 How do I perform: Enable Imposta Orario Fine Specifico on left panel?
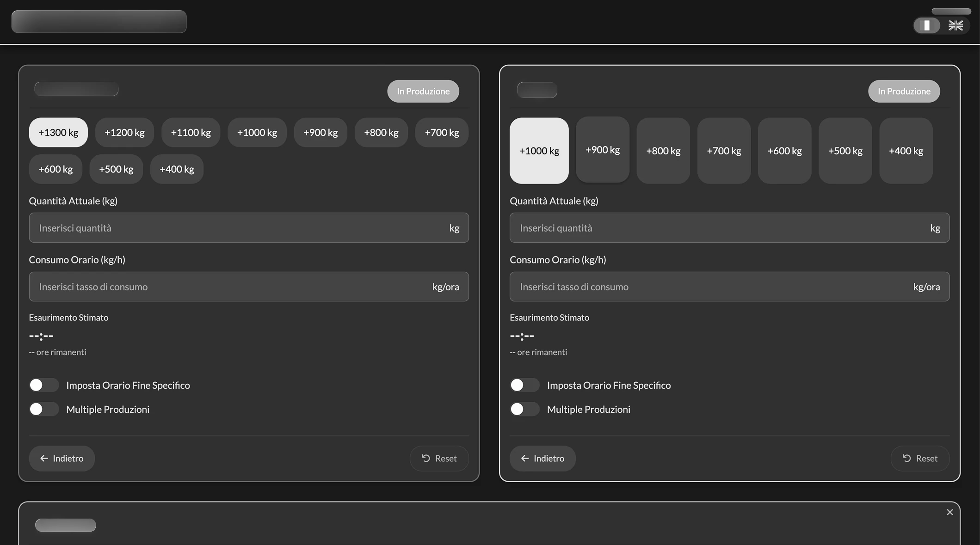[x=44, y=385]
